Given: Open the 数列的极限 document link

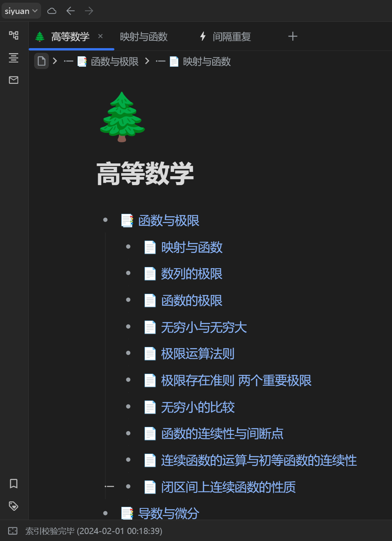Looking at the screenshot, I should pyautogui.click(x=191, y=274).
